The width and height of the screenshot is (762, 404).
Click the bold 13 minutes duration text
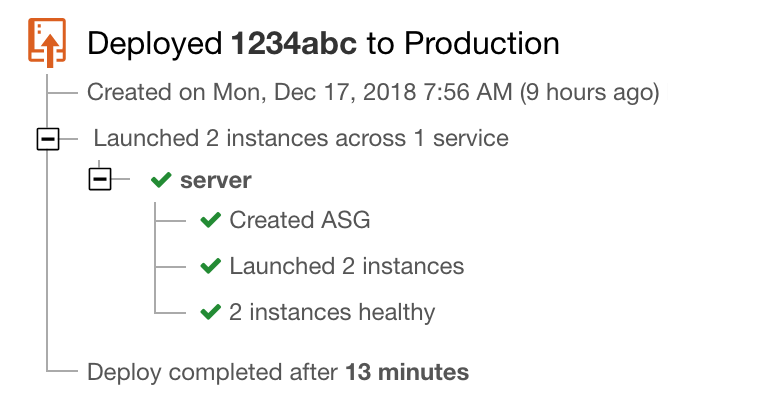407,372
